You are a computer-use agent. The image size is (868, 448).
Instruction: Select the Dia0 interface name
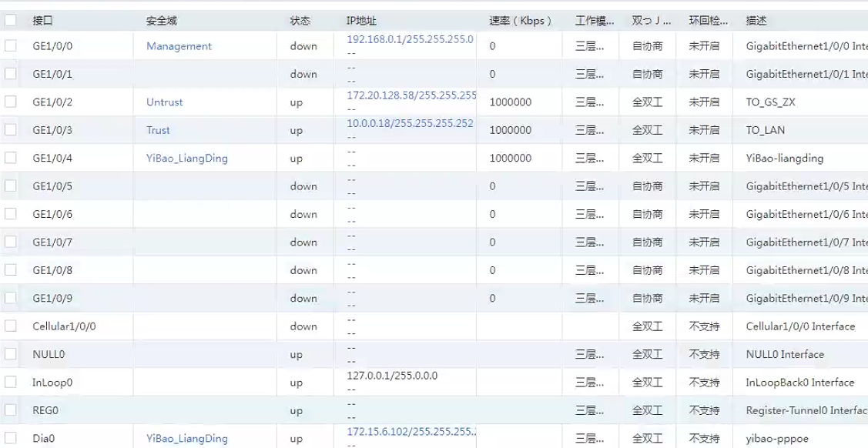[x=44, y=439]
